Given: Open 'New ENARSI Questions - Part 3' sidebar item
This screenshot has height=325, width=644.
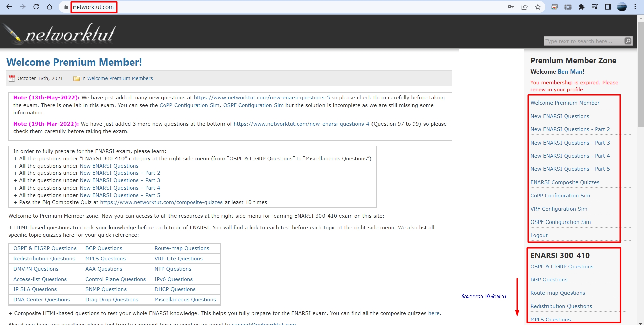Looking at the screenshot, I should click(x=570, y=143).
